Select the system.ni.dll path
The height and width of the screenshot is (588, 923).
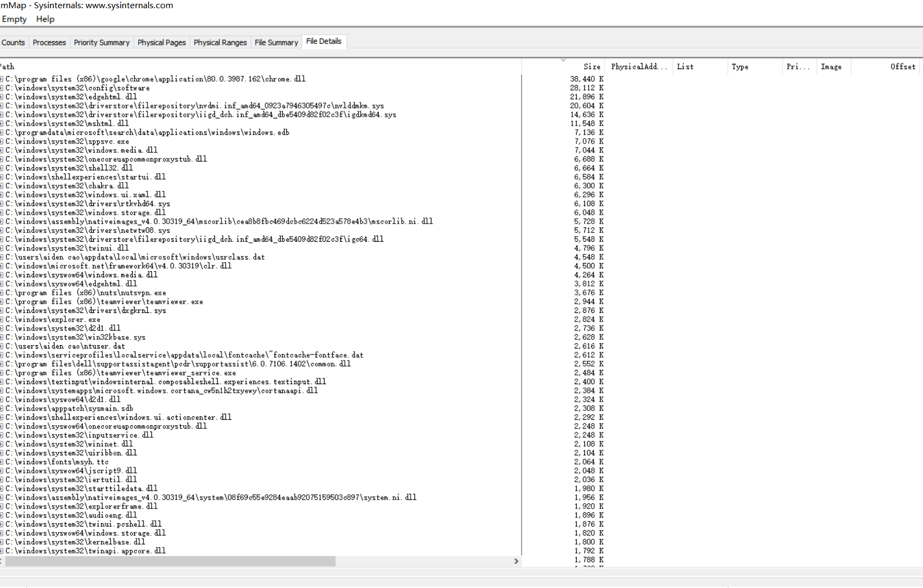tap(211, 498)
